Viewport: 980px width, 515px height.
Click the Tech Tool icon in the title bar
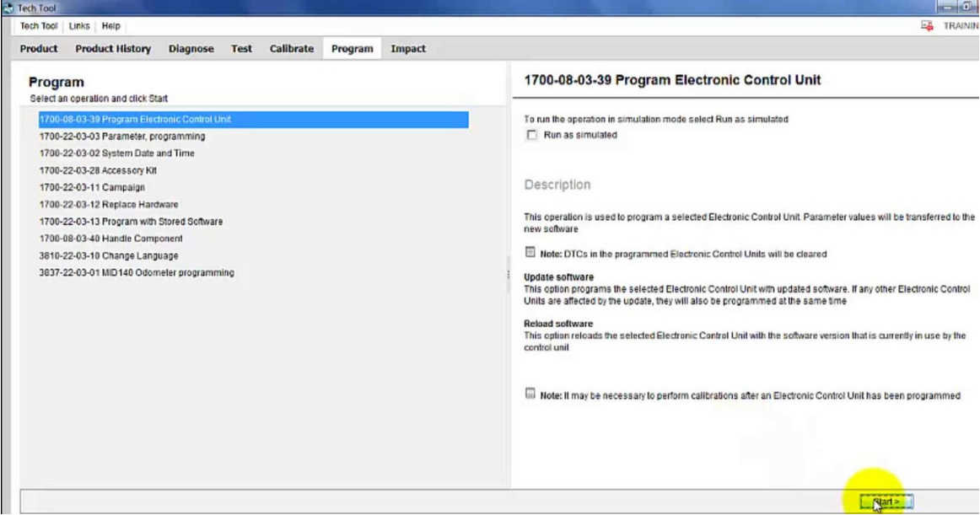point(7,8)
